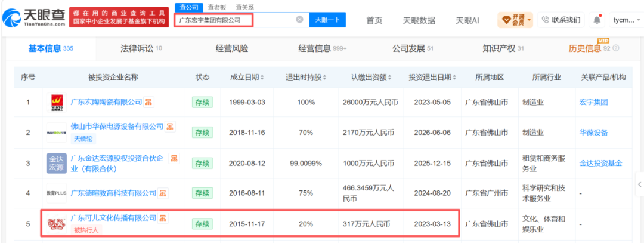Open the notification bell
This screenshot has height=243, width=644.
coord(597,19)
